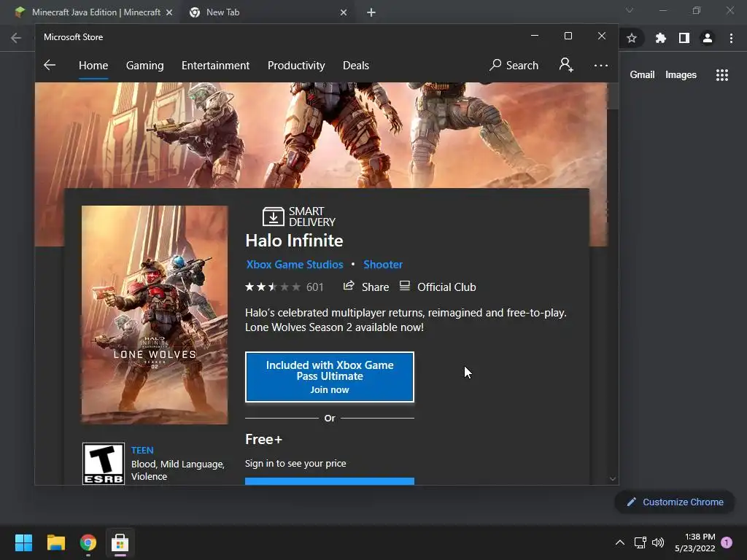Click the TEEN rating link

point(142,451)
